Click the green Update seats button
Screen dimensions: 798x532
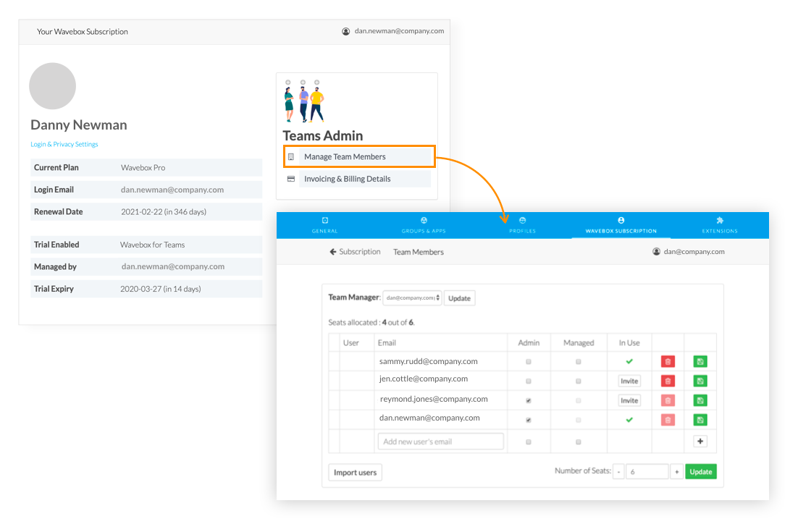pos(701,471)
